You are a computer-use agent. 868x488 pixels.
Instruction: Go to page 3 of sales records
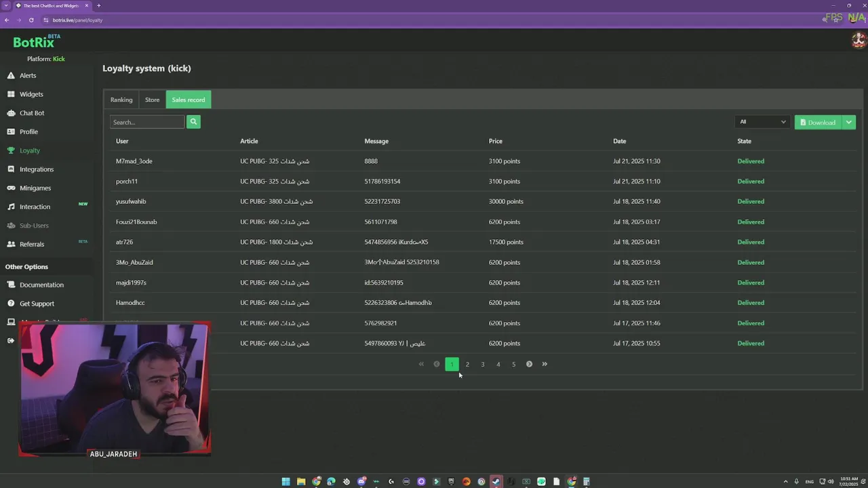point(483,364)
